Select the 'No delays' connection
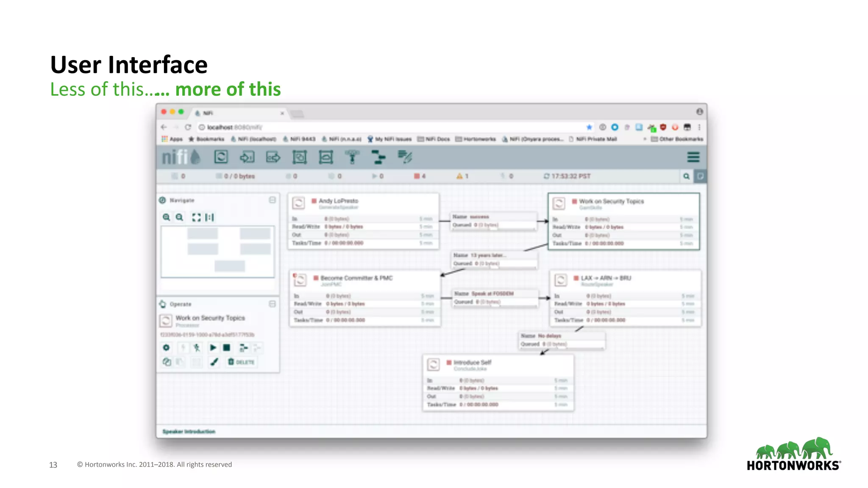Viewport: 868px width, 488px height. pyautogui.click(x=562, y=340)
